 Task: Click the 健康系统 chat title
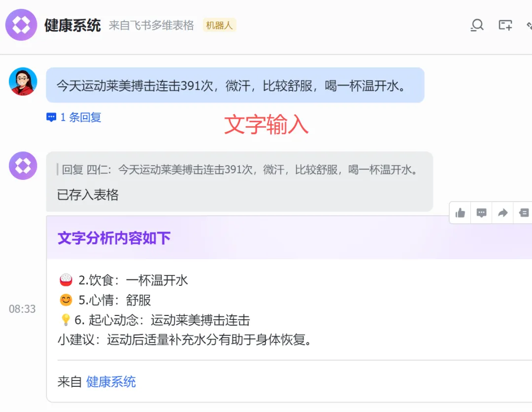click(72, 26)
